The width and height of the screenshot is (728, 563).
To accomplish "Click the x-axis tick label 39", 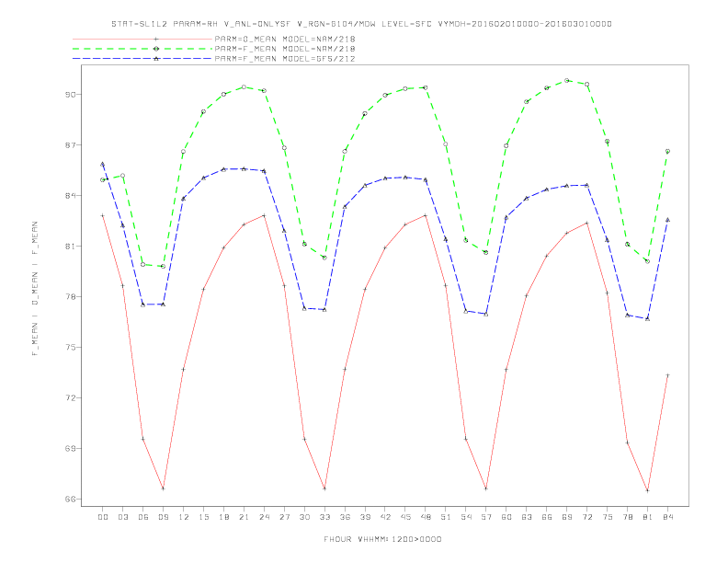I will (x=365, y=517).
